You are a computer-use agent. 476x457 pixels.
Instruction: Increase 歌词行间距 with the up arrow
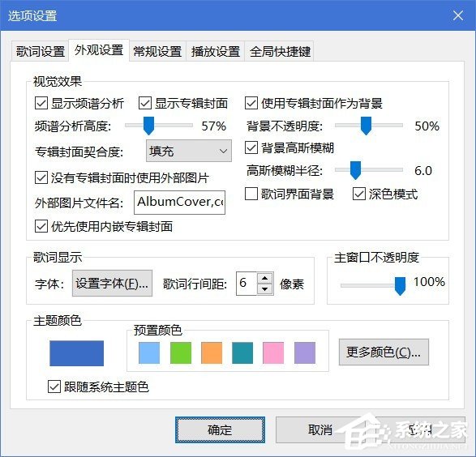(265, 278)
